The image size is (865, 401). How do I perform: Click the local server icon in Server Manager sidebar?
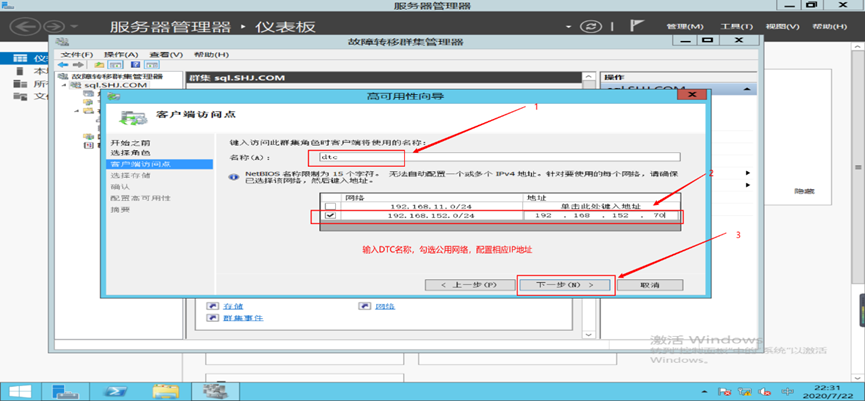tap(20, 71)
